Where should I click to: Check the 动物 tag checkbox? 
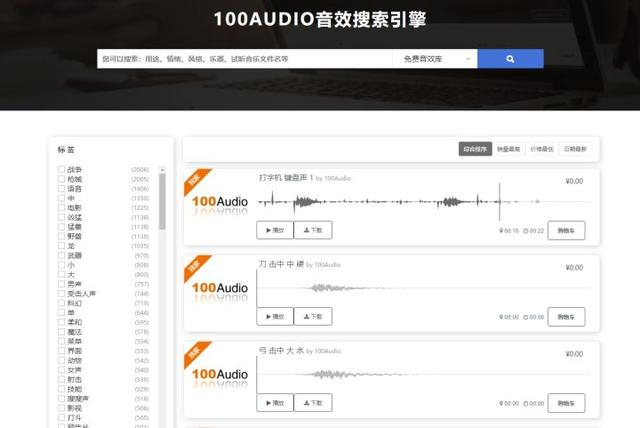coord(61,360)
